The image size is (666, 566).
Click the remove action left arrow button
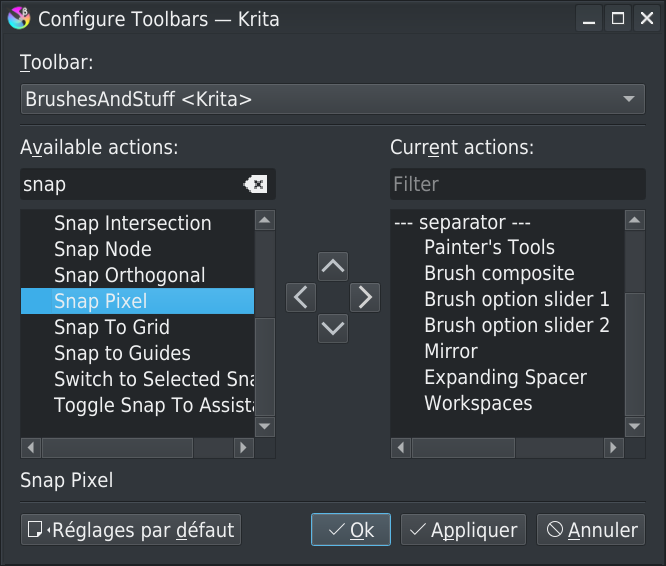tap(301, 297)
